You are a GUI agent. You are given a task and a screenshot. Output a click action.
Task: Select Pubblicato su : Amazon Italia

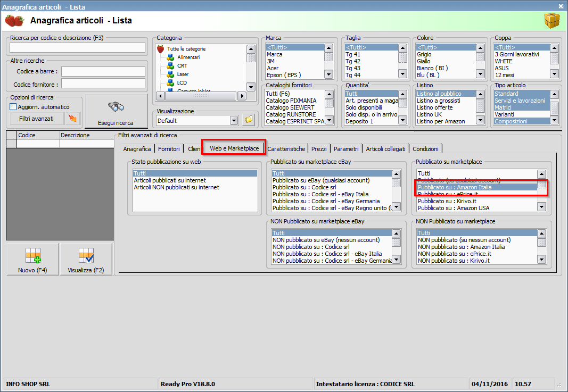[477, 187]
